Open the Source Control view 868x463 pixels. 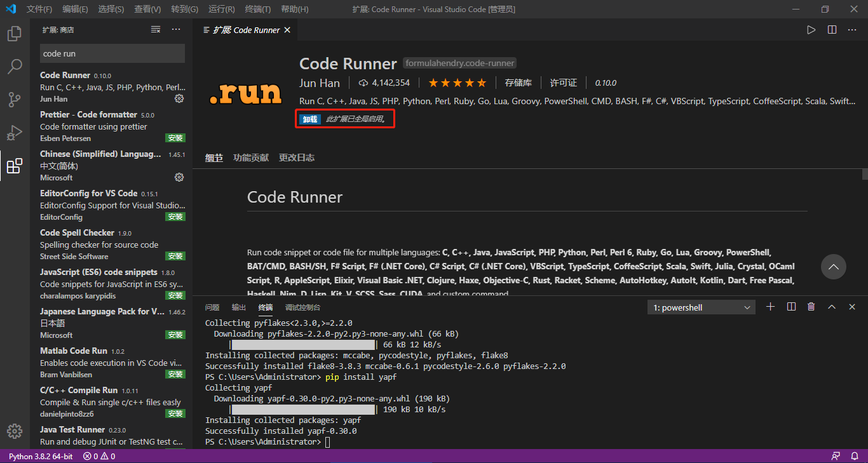[x=14, y=100]
